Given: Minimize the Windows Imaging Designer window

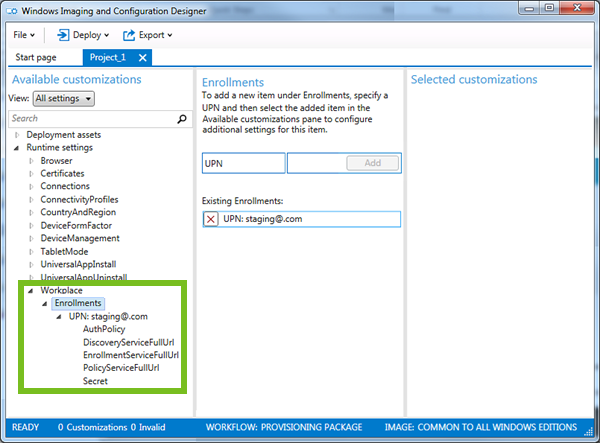Looking at the screenshot, I should point(529,8).
